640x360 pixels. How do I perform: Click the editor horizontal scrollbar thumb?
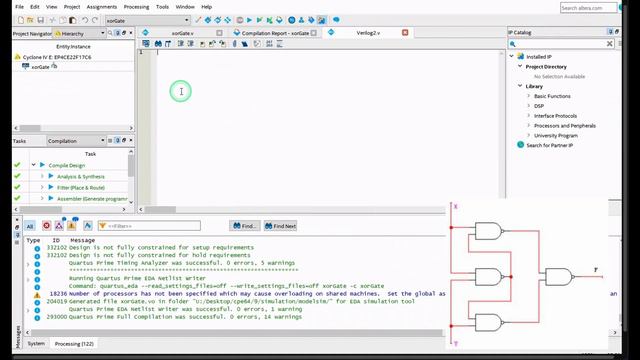tap(160, 209)
